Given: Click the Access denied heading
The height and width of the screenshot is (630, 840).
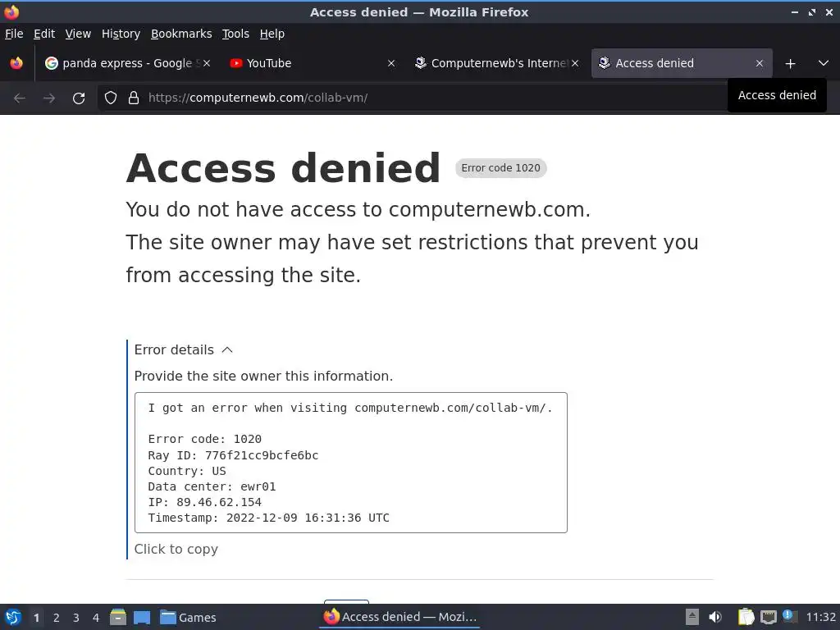Looking at the screenshot, I should click(x=283, y=168).
